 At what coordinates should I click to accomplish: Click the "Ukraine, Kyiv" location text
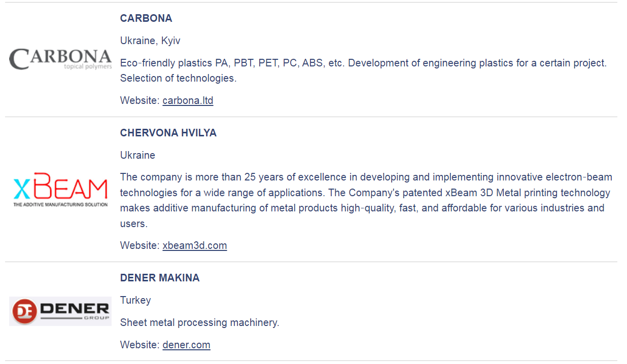(x=150, y=41)
